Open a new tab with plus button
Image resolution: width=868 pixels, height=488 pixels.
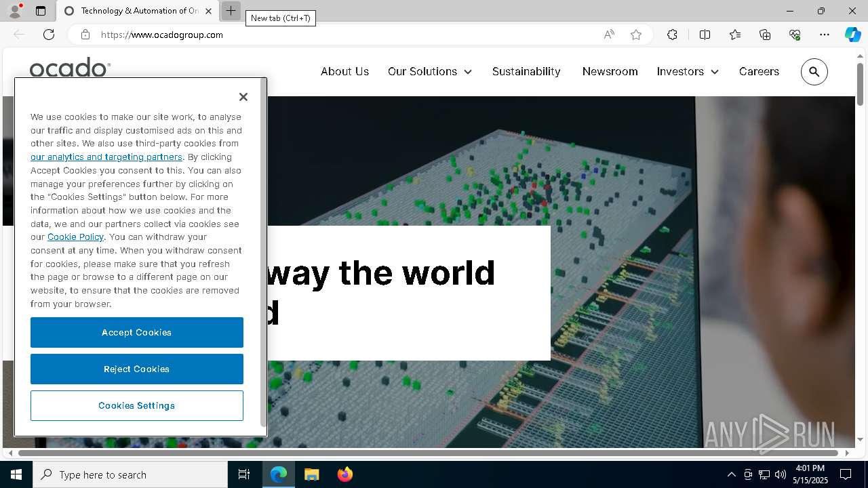231,11
